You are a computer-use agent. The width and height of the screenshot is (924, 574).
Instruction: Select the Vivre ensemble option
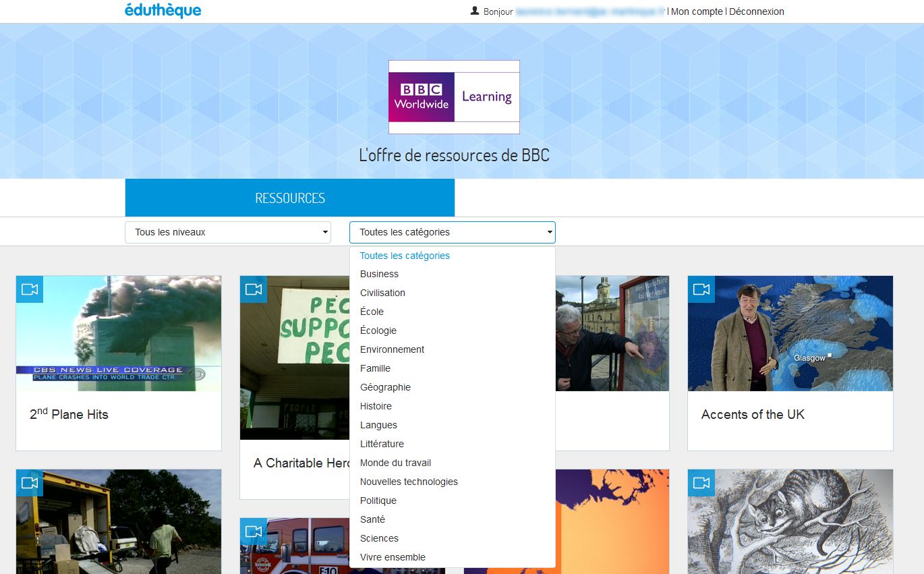point(393,557)
